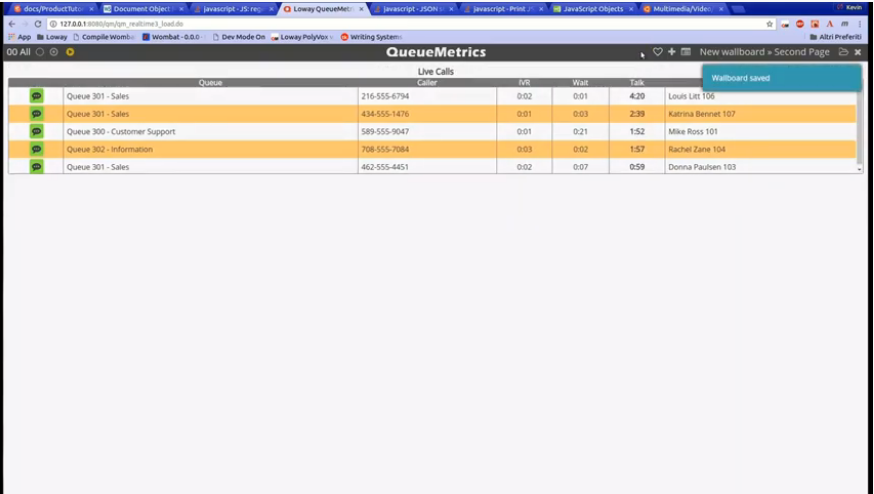The image size is (874, 494).
Task: Click agent name 'Rachel Zane 104'
Action: coord(697,149)
